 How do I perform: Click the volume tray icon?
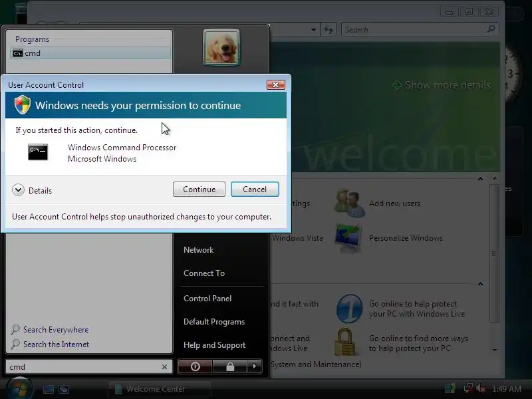click(480, 388)
